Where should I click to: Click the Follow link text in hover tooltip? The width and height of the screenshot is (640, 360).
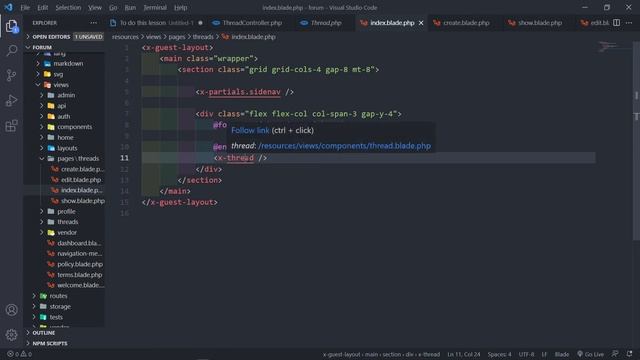click(250, 130)
